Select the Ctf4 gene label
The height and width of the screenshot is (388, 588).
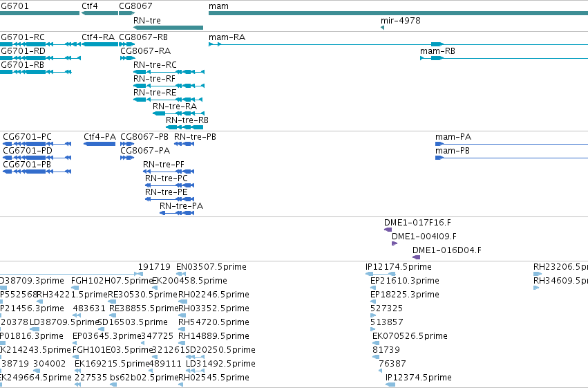tap(90, 6)
